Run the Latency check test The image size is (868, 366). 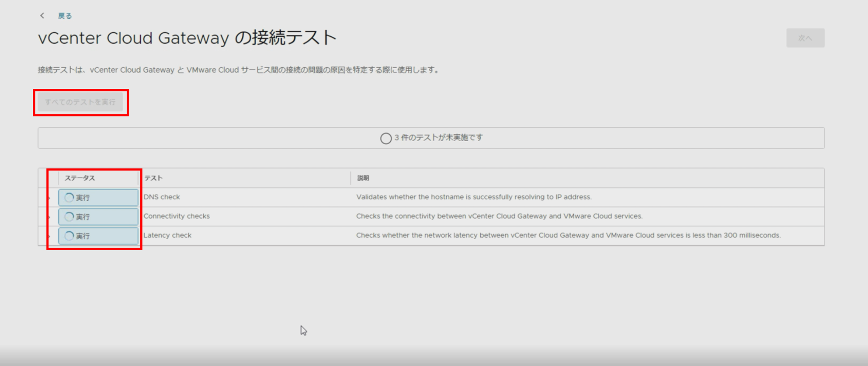pos(98,236)
